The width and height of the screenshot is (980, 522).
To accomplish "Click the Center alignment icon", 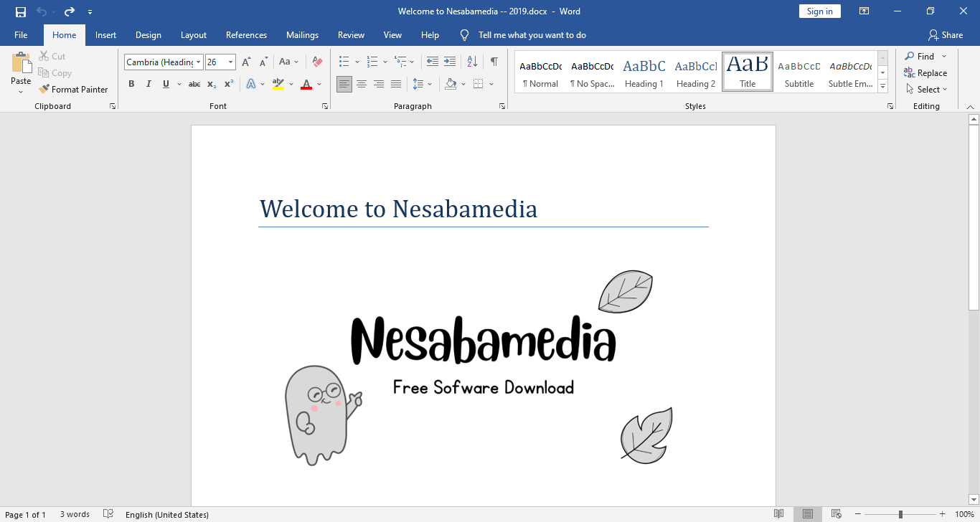I will (x=362, y=84).
